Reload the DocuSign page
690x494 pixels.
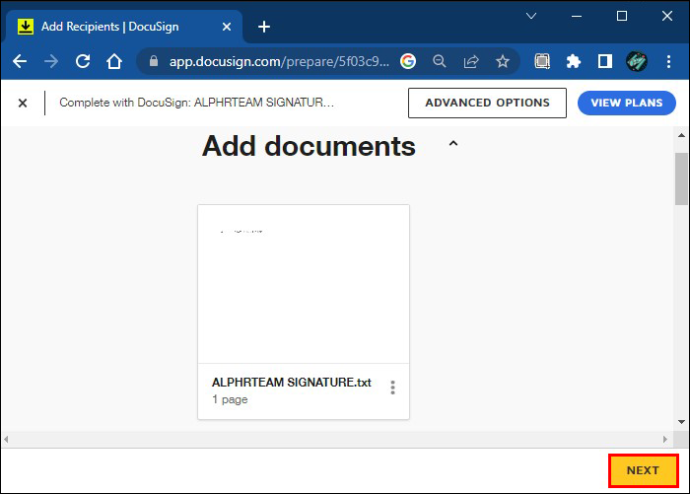point(83,61)
